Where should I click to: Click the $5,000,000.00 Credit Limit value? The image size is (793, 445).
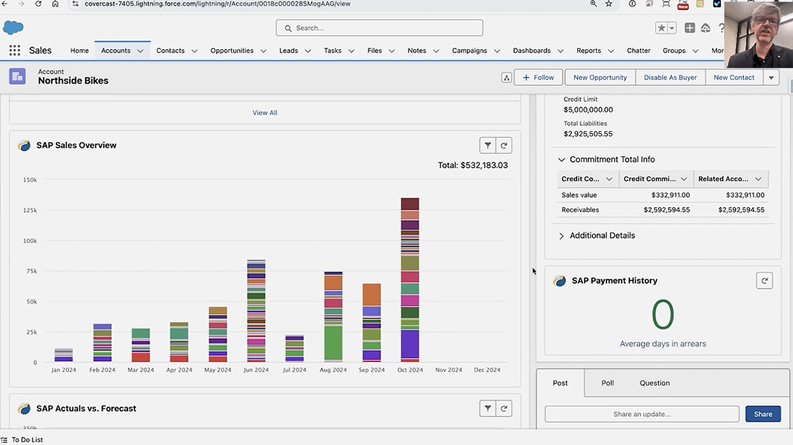pos(588,110)
